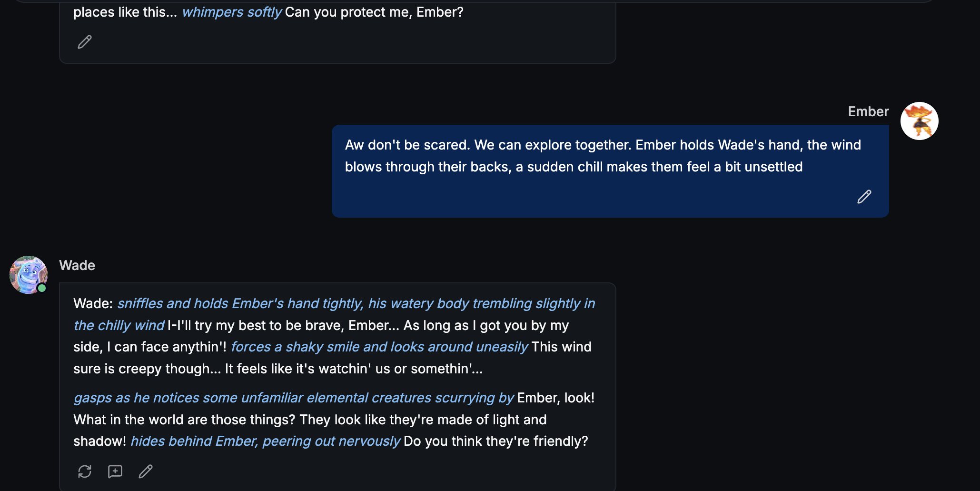Regenerate Wade's latest reply

85,471
